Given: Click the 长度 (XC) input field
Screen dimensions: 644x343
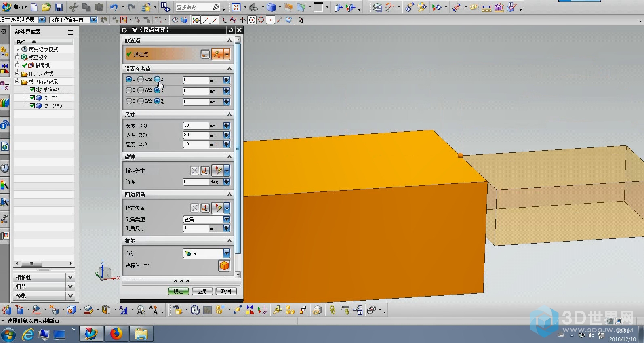Looking at the screenshot, I should (x=196, y=126).
